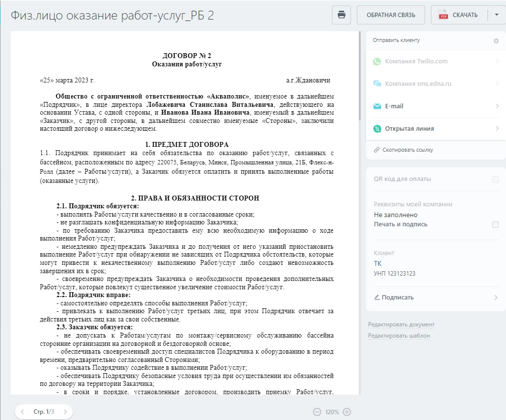Enable the QR код для оплаты checkbox

click(496, 179)
